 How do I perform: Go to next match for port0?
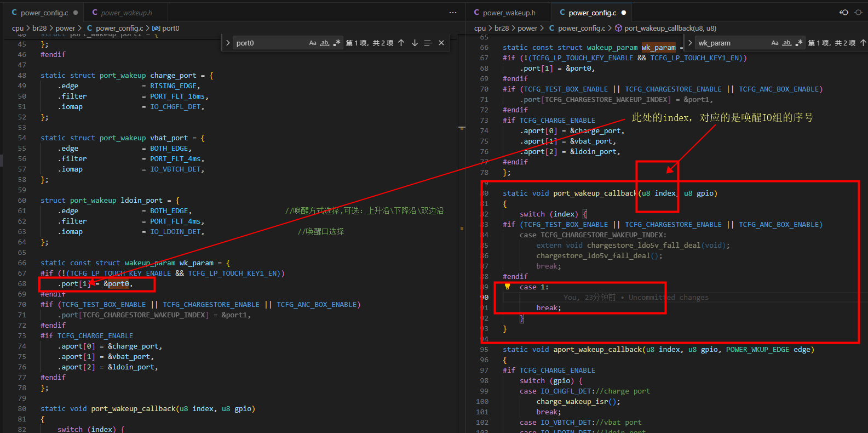[x=415, y=43]
